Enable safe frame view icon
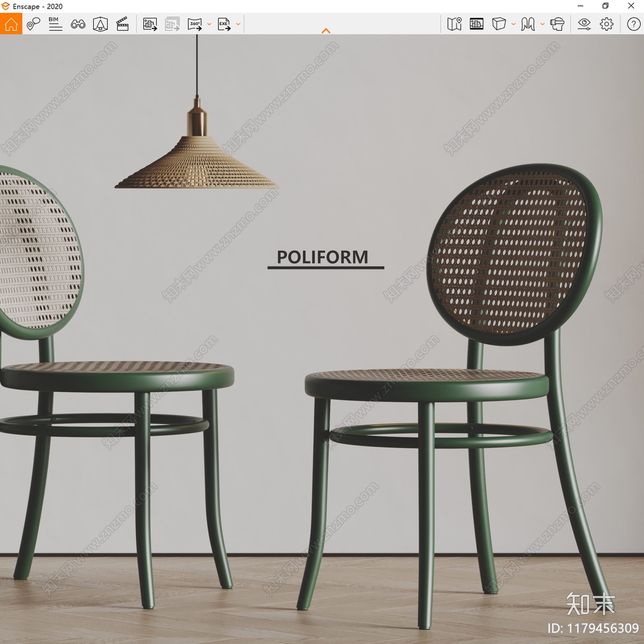The image size is (644, 644). coord(100,24)
